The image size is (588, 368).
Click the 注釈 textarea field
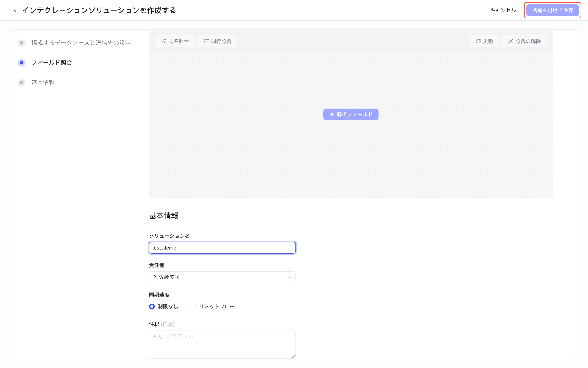[222, 344]
